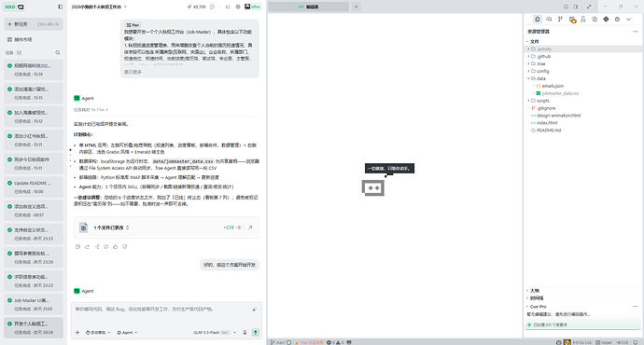
Task: Click 'Show more' (展示更多) in user message
Action: point(133,72)
